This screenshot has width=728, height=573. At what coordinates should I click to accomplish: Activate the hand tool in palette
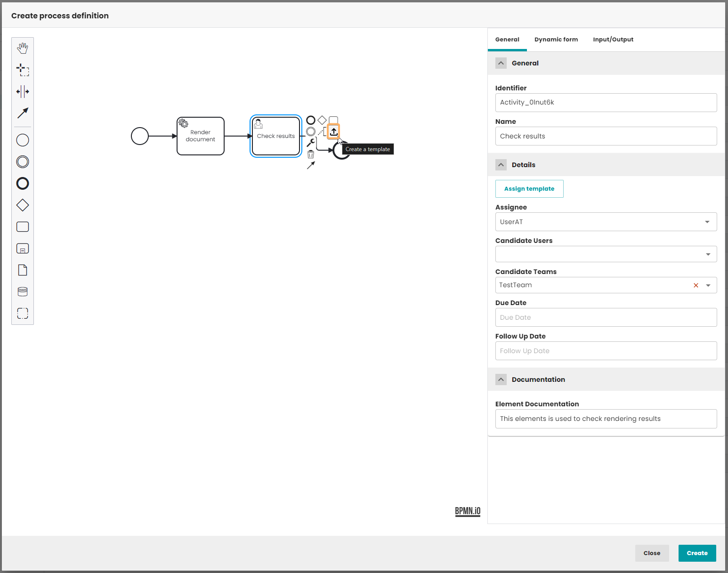coord(23,48)
